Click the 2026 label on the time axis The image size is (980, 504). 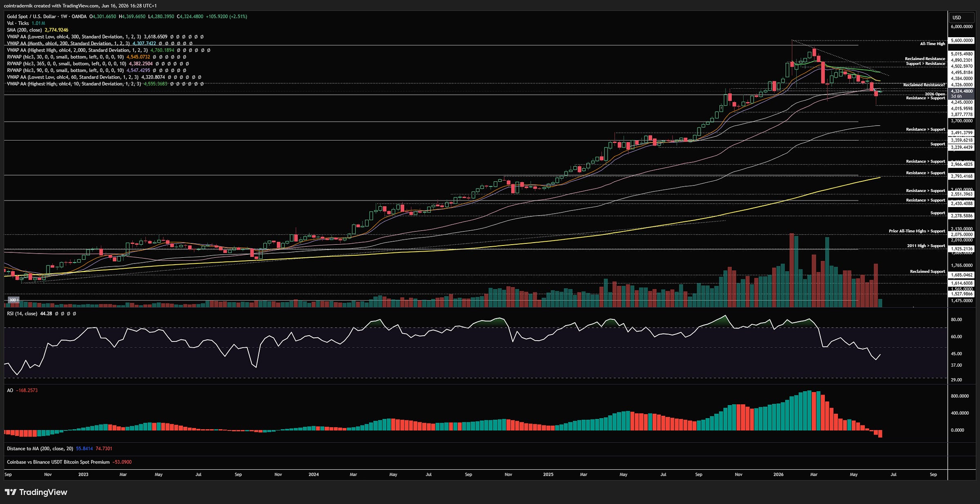(778, 475)
